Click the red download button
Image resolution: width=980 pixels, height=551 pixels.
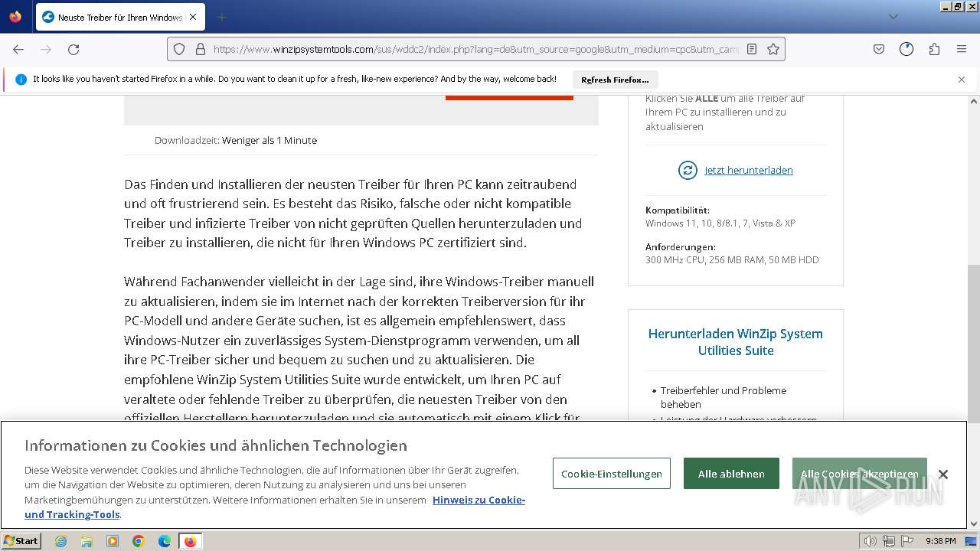pyautogui.click(x=509, y=96)
